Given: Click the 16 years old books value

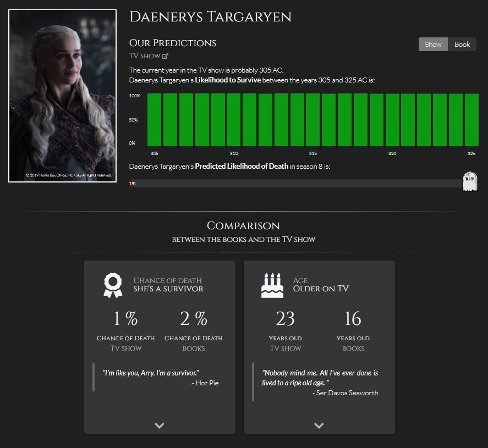Looking at the screenshot, I should pyautogui.click(x=353, y=318).
